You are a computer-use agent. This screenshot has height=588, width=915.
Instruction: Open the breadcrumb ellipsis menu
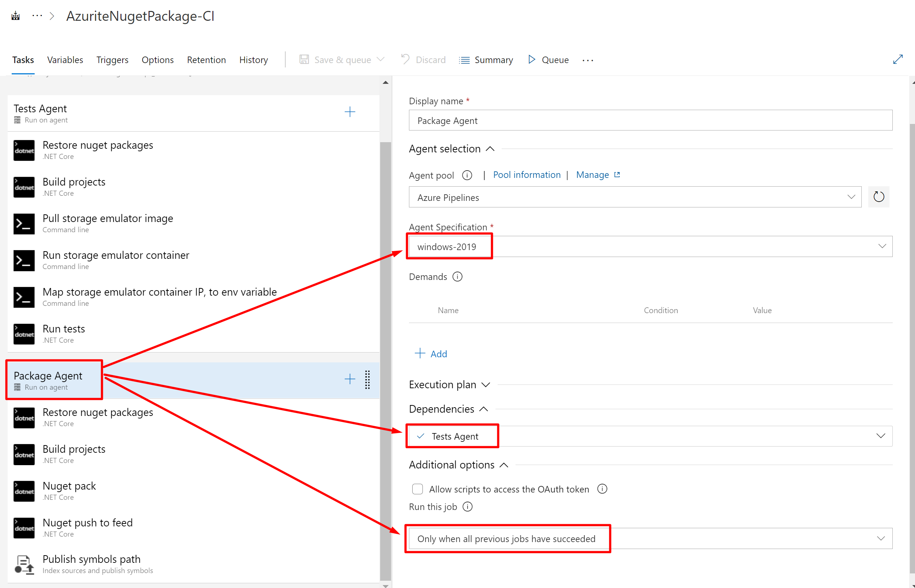coord(37,16)
